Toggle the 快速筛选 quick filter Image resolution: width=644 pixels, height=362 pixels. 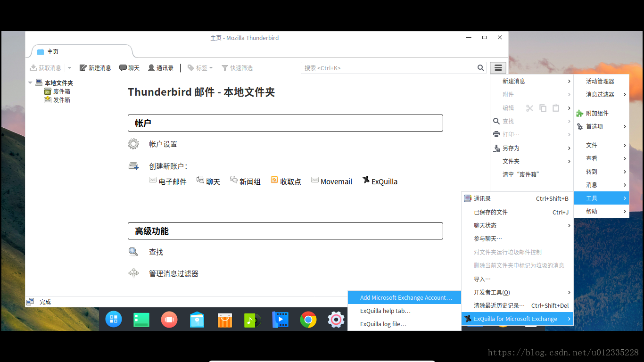[x=237, y=68]
